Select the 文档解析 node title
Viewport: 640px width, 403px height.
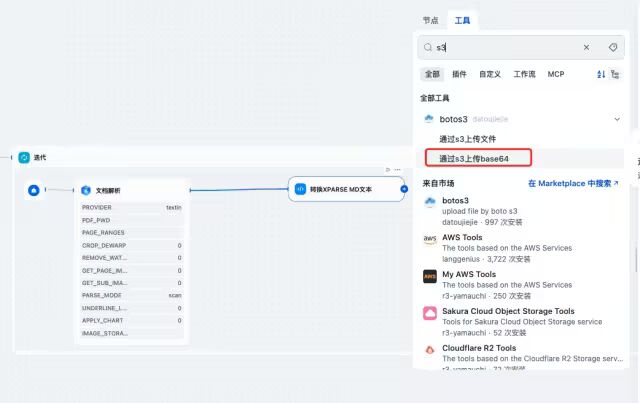pos(108,190)
